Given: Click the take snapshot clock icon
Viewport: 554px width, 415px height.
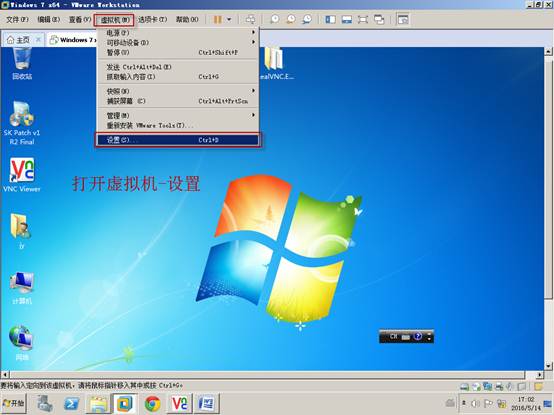Looking at the screenshot, I should click(275, 19).
